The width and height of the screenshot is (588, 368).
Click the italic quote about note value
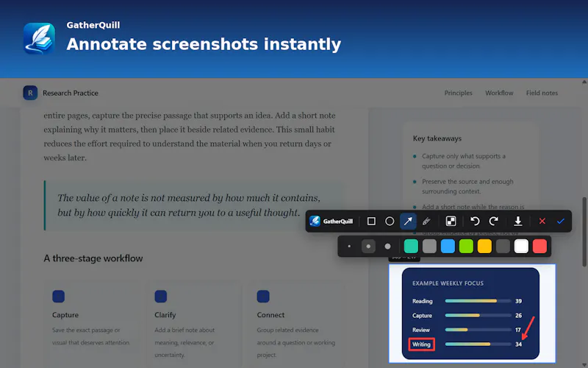(189, 205)
